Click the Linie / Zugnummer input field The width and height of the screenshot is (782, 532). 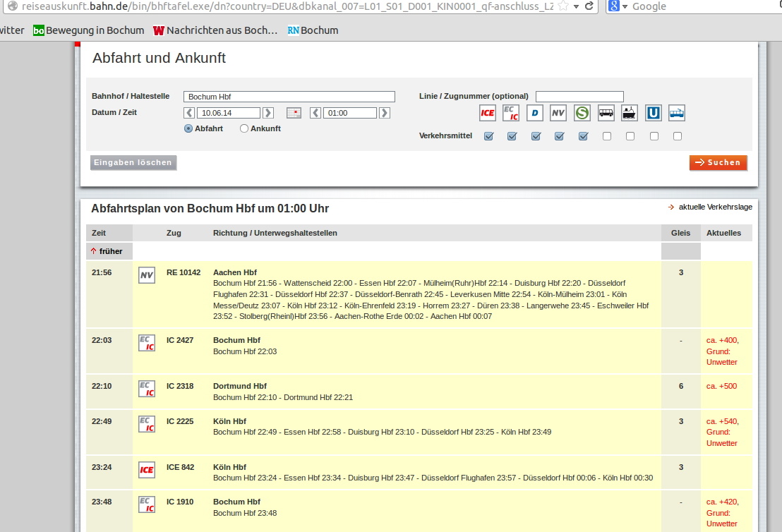[579, 97]
